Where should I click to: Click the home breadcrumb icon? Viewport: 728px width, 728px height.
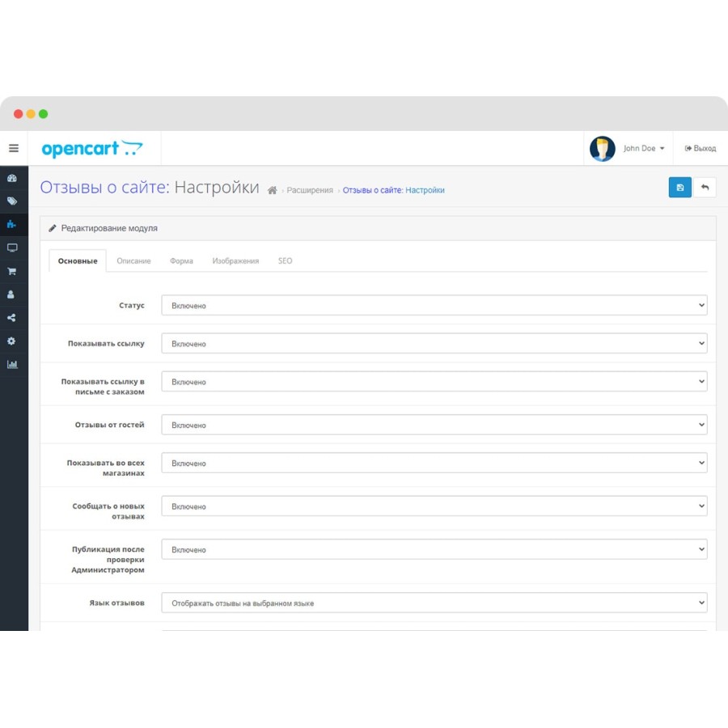click(273, 190)
